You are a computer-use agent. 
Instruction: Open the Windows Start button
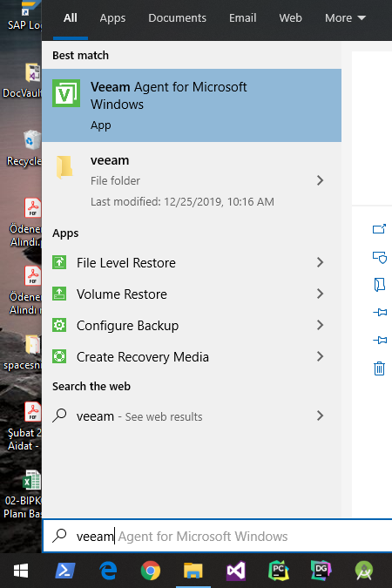click(x=21, y=571)
